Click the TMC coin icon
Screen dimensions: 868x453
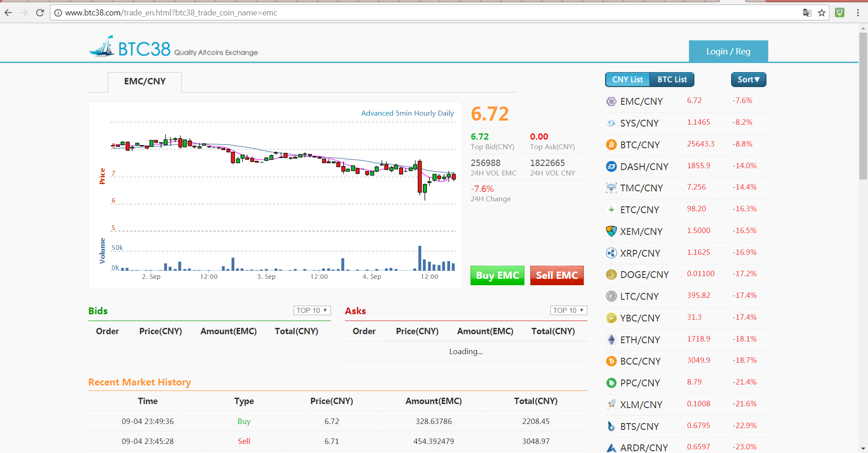(611, 188)
